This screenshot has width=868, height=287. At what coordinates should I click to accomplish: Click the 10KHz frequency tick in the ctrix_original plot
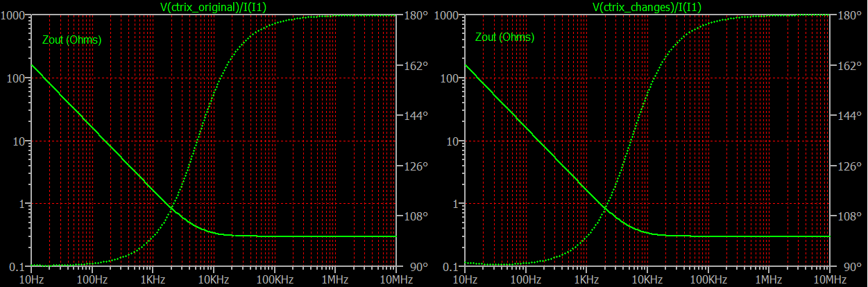(213, 279)
